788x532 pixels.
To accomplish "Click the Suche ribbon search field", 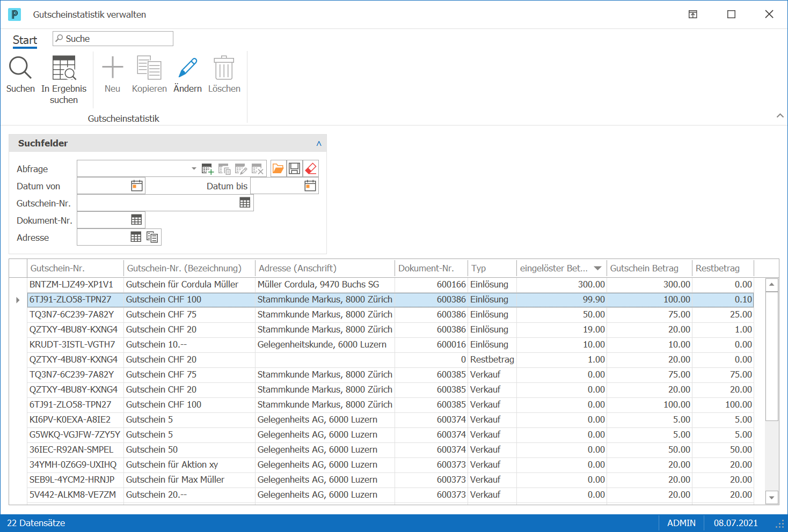I will point(113,39).
